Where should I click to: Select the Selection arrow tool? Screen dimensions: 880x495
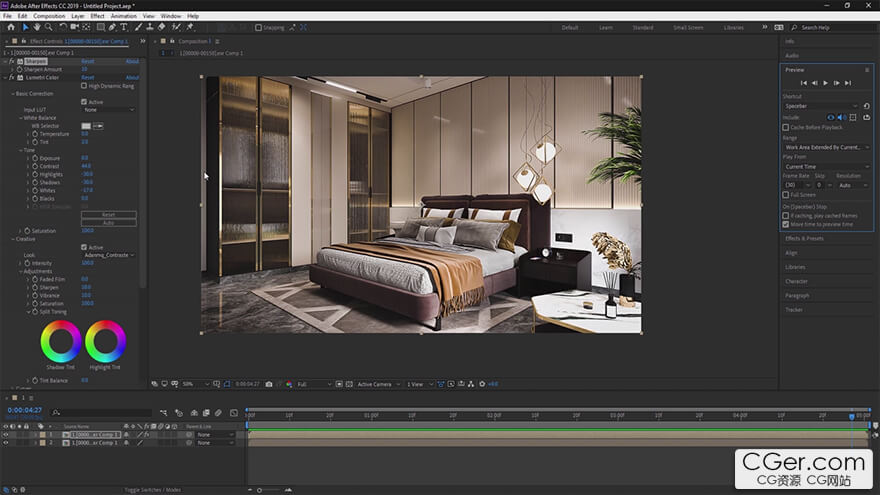click(25, 27)
